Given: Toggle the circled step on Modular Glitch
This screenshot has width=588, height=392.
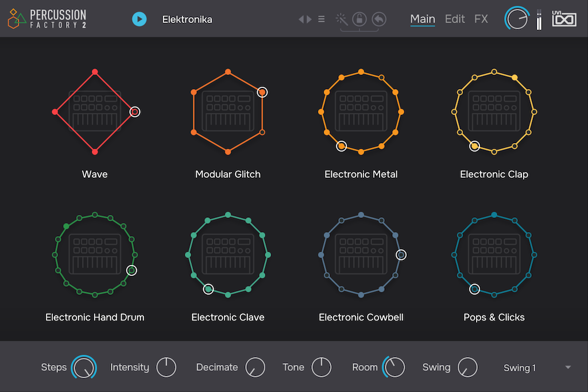Looking at the screenshot, I should coord(262,92).
